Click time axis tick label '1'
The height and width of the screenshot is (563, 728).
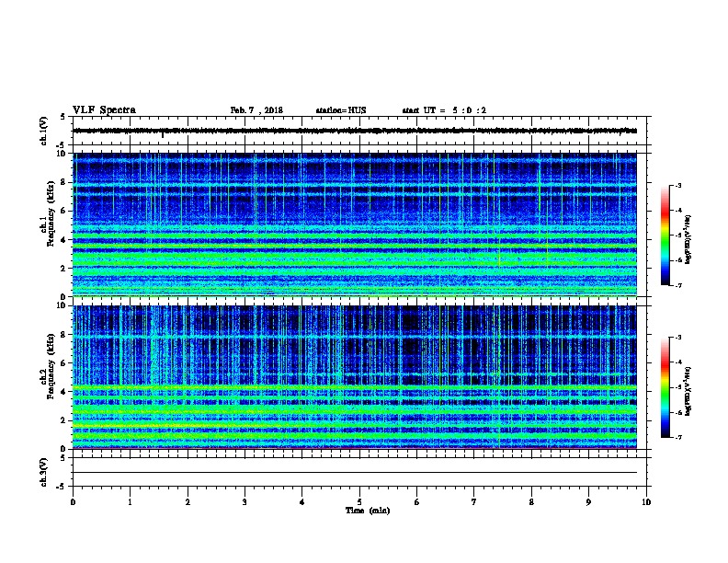coord(130,502)
